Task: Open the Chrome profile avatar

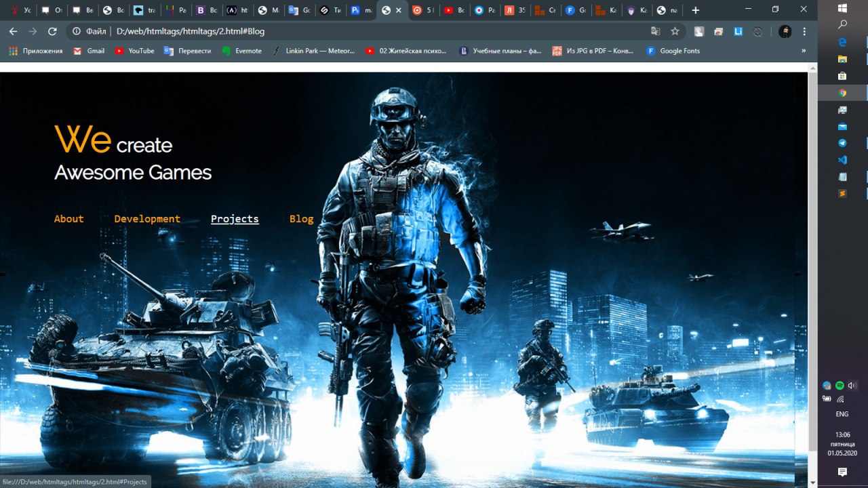Action: point(785,31)
